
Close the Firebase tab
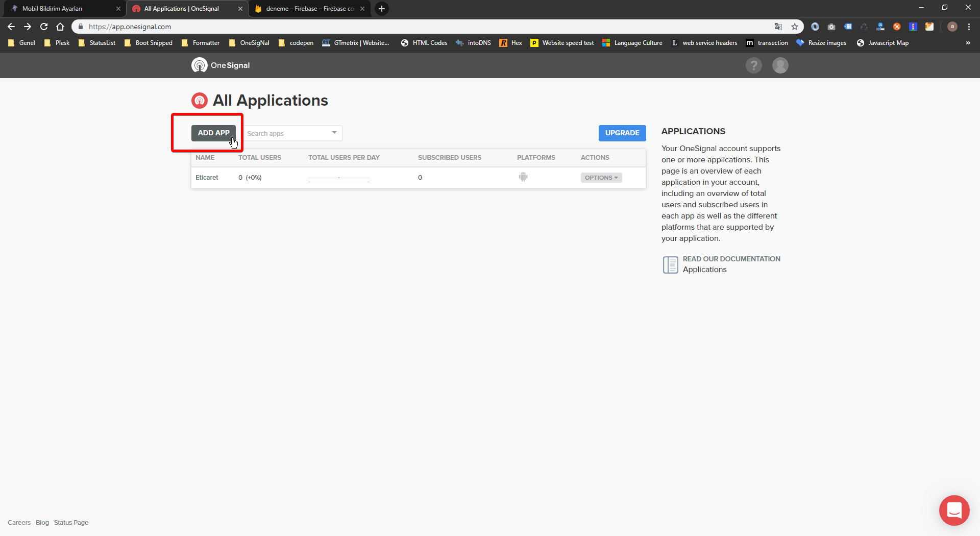pos(362,9)
